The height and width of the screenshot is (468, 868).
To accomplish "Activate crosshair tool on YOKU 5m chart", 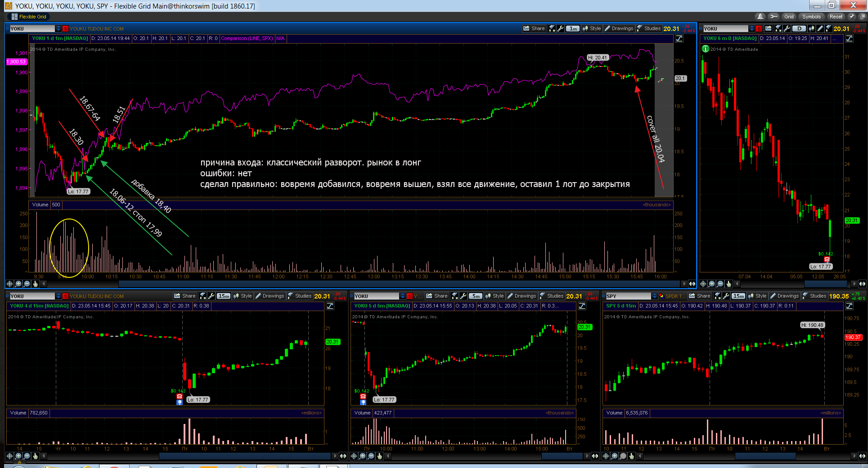I will click(354, 456).
